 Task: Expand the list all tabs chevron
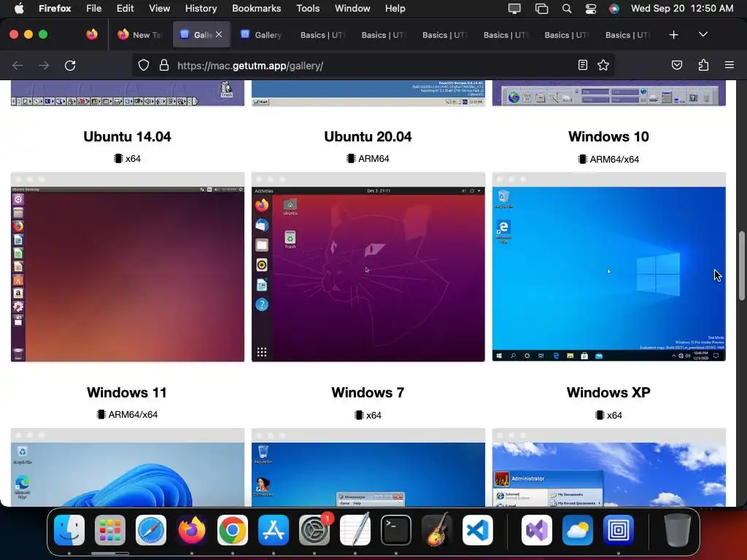703,34
